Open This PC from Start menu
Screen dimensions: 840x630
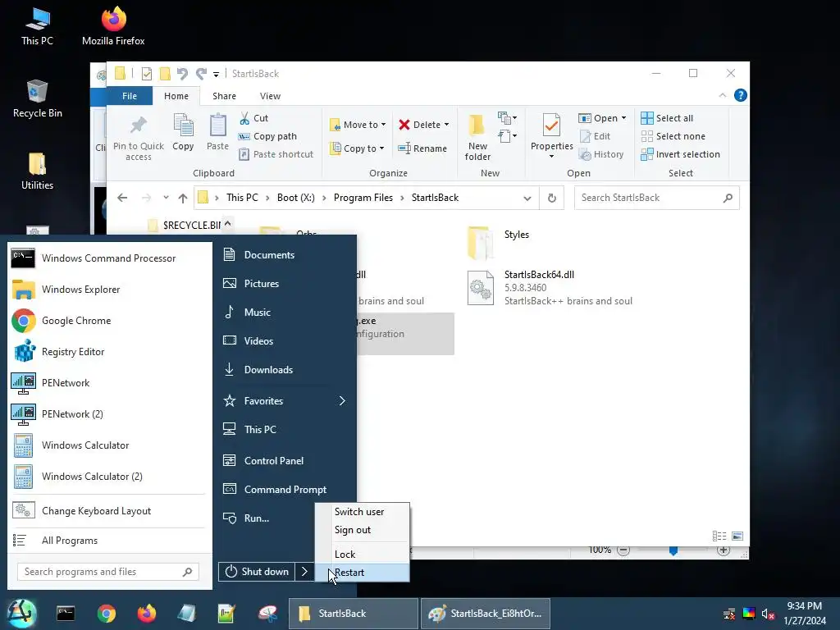[285, 430]
